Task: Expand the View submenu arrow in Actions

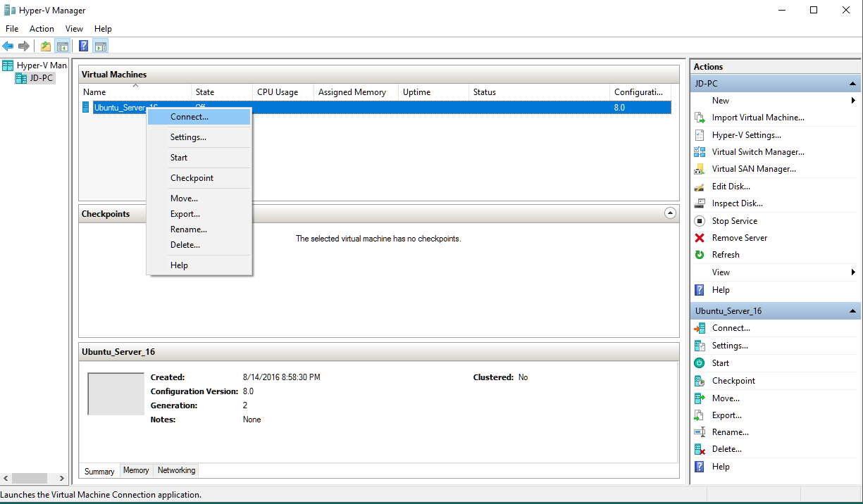Action: [x=853, y=272]
